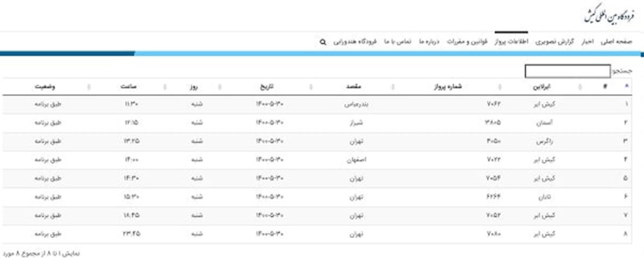Click date cell in the اصفهان row
The width and height of the screenshot is (644, 258).
(x=270, y=160)
